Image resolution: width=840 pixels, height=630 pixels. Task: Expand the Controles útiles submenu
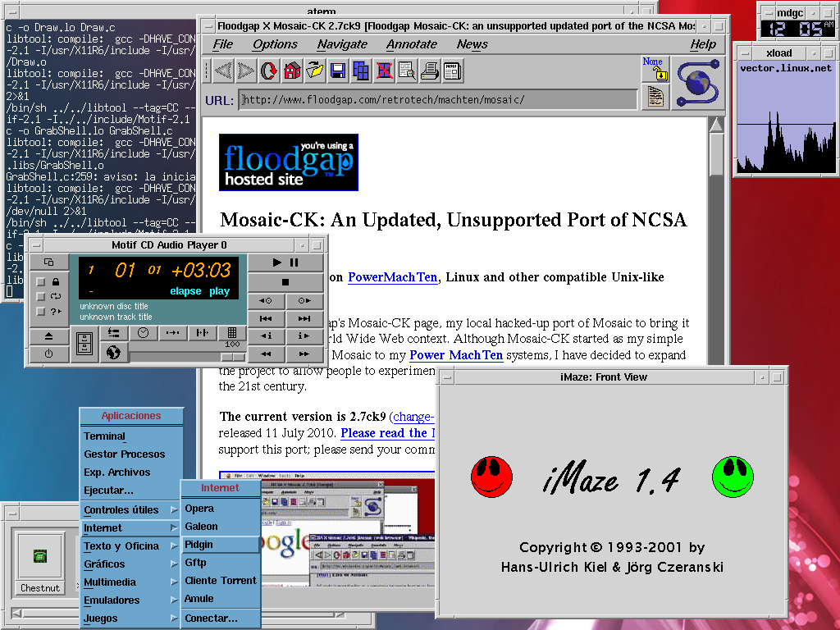pyautogui.click(x=131, y=510)
